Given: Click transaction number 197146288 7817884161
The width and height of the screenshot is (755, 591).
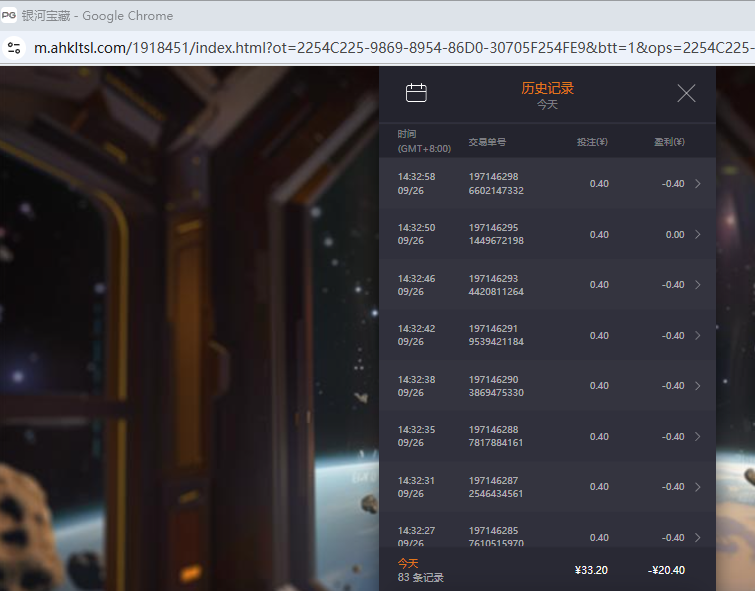Looking at the screenshot, I should [x=496, y=436].
